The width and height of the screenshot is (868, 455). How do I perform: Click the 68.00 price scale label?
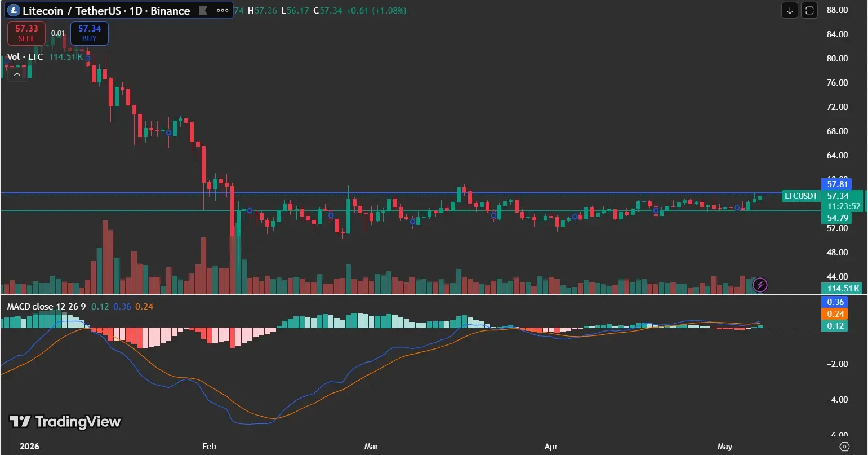tap(837, 131)
